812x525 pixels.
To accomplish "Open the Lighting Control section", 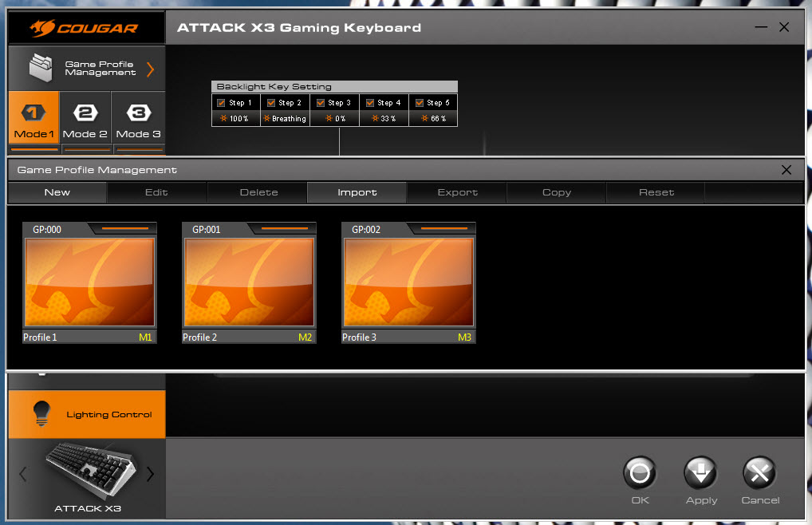I will tap(87, 414).
